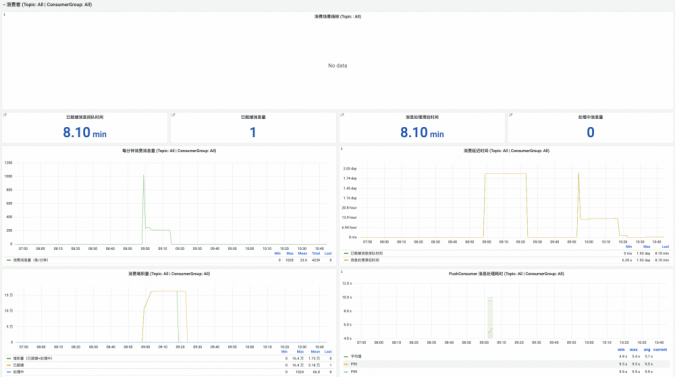Screen dimensions: 675x377
Task: Collapse the consumer (Topic: All) dashboard row
Action: (x=47, y=4)
